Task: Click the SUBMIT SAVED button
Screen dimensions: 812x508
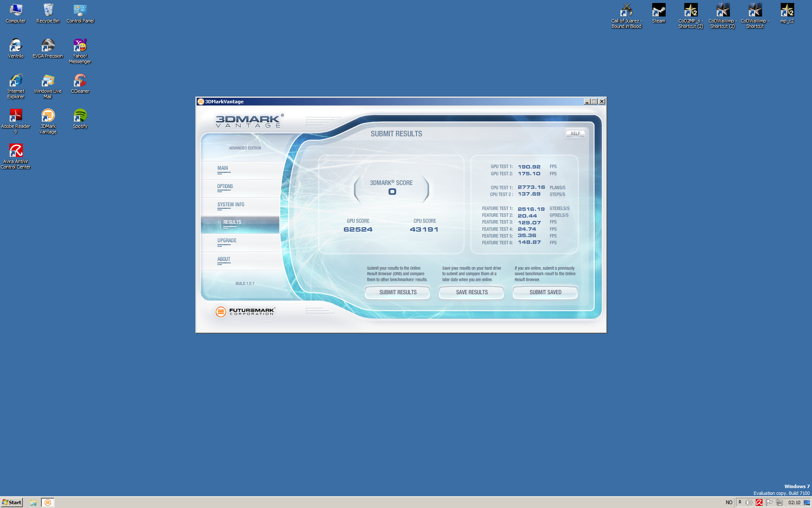Action: pos(545,293)
